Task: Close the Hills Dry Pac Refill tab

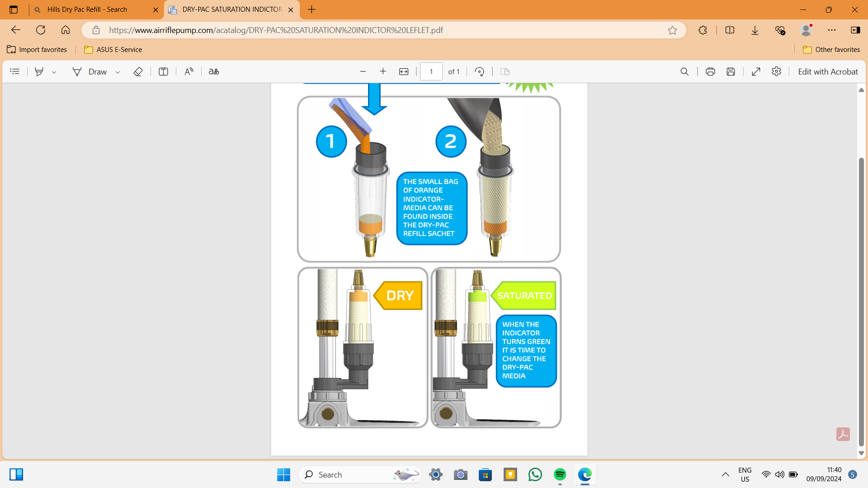Action: [156, 9]
